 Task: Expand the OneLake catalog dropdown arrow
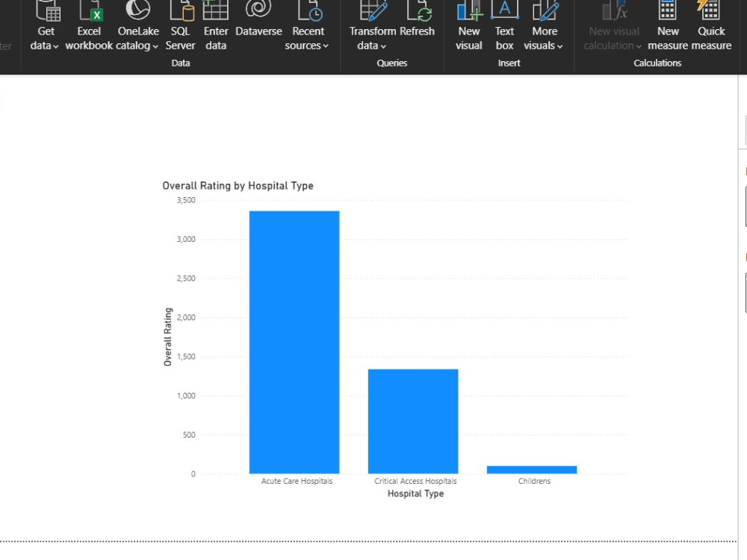pos(155,46)
